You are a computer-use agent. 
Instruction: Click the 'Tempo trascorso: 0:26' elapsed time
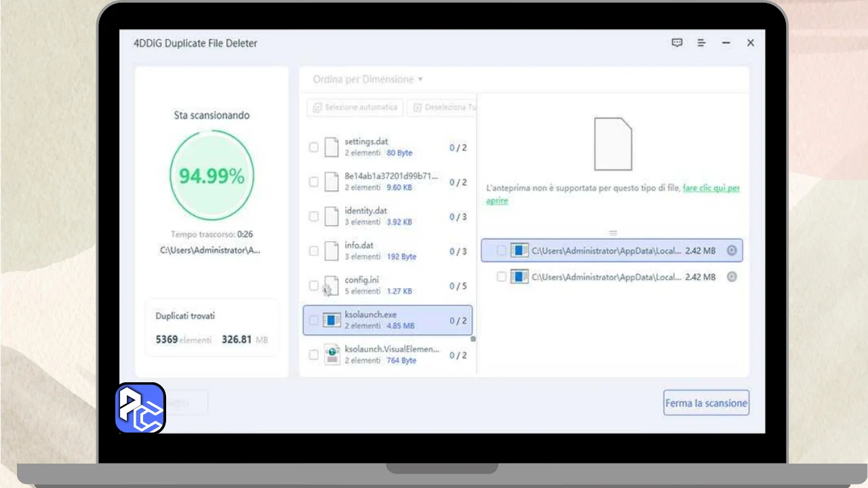pyautogui.click(x=212, y=234)
